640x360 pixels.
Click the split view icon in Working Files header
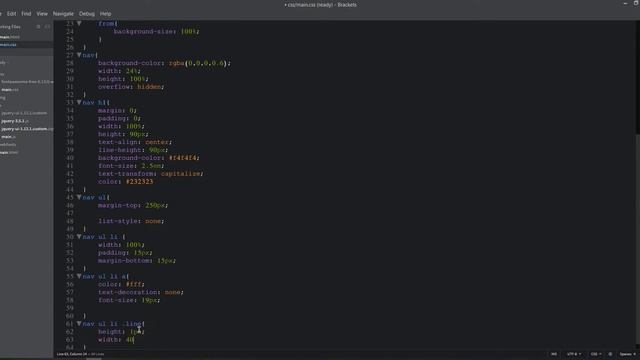tap(47, 27)
